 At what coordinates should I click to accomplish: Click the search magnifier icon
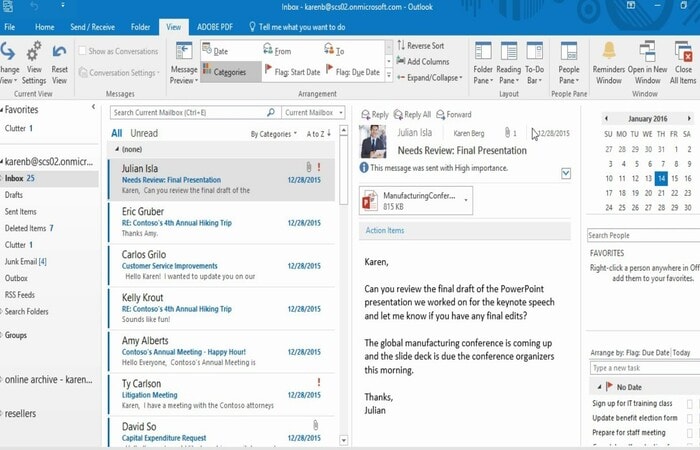(271, 112)
